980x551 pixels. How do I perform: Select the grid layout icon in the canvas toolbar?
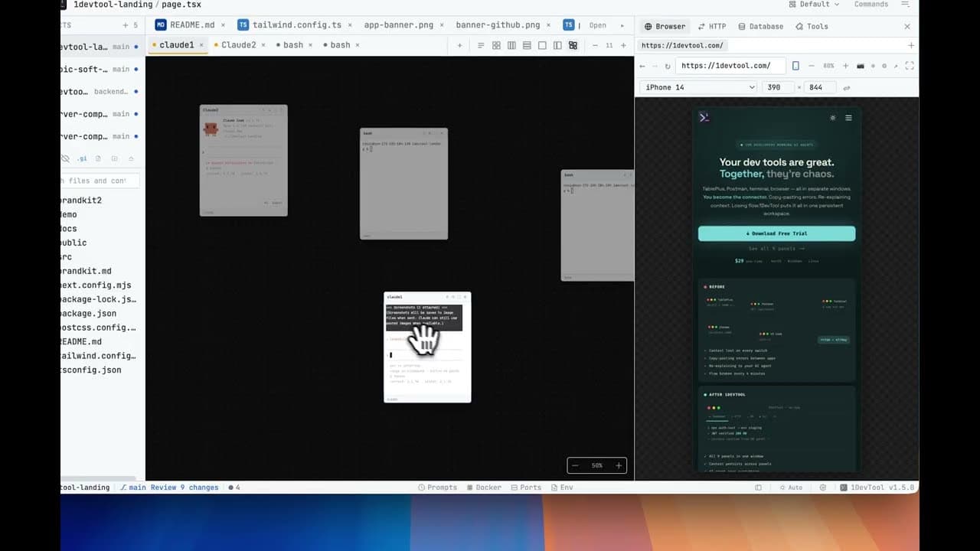(496, 45)
